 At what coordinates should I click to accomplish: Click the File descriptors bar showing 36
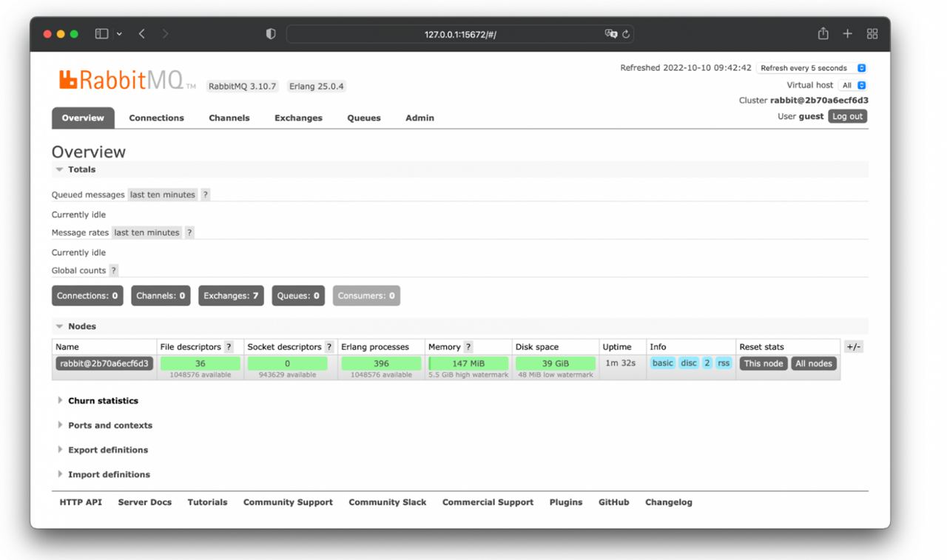click(x=200, y=363)
